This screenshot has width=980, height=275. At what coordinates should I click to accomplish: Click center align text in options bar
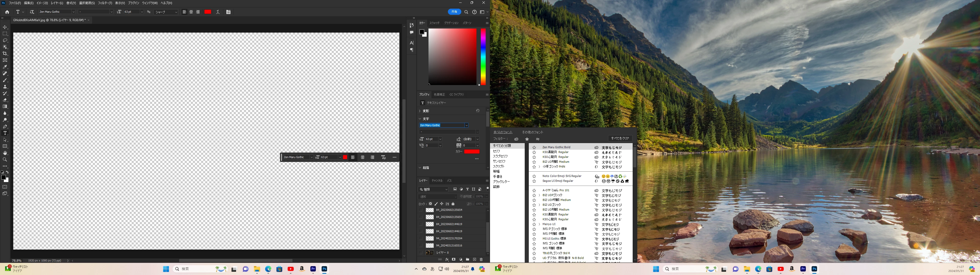(x=191, y=12)
